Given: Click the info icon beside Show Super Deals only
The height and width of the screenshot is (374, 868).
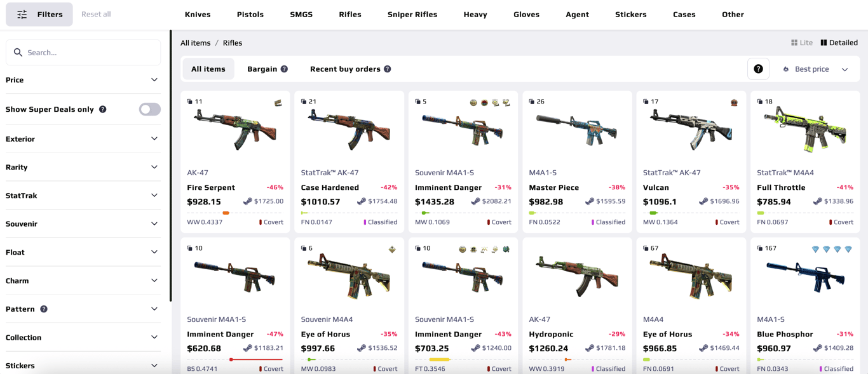Looking at the screenshot, I should pos(102,109).
